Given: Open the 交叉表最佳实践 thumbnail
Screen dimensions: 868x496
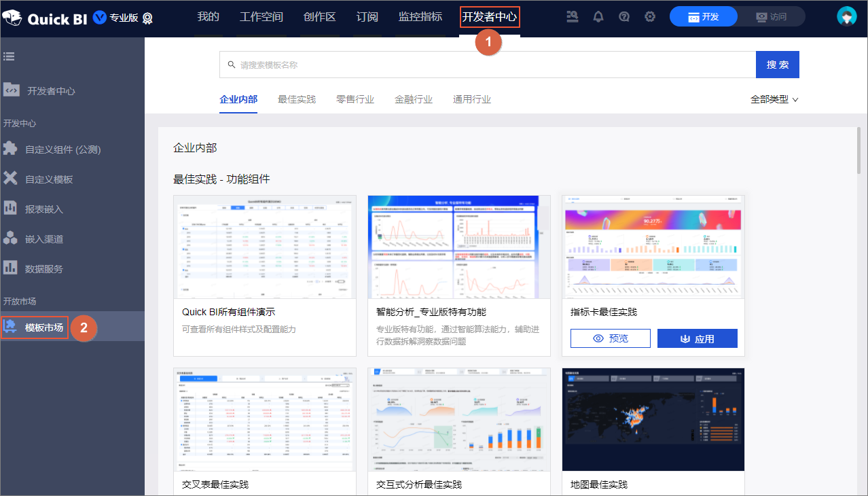Looking at the screenshot, I should [265, 419].
